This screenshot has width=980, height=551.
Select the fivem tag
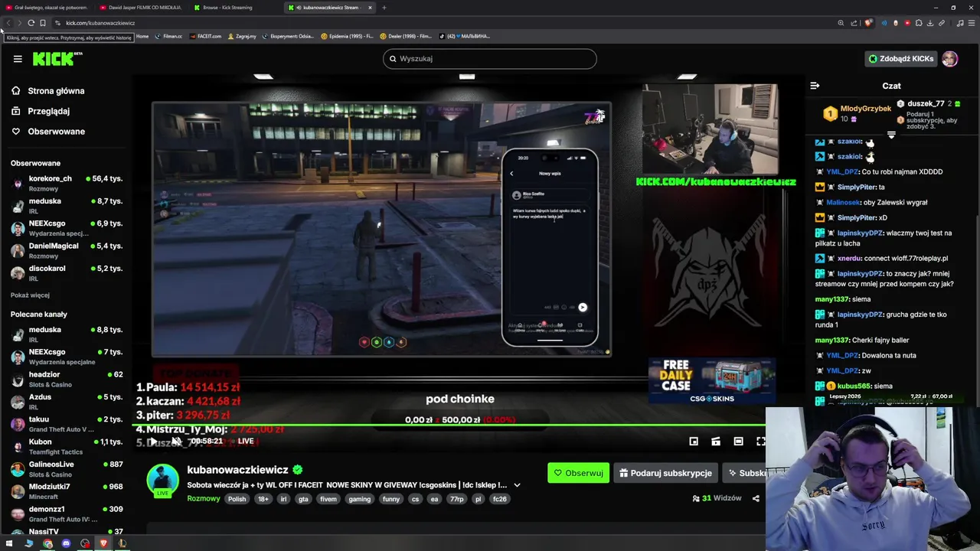pos(328,499)
